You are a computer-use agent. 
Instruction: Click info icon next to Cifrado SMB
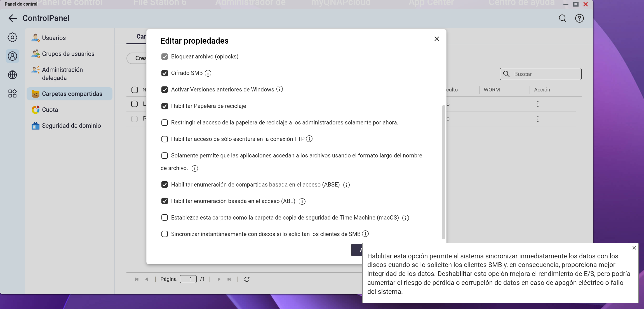coord(208,73)
